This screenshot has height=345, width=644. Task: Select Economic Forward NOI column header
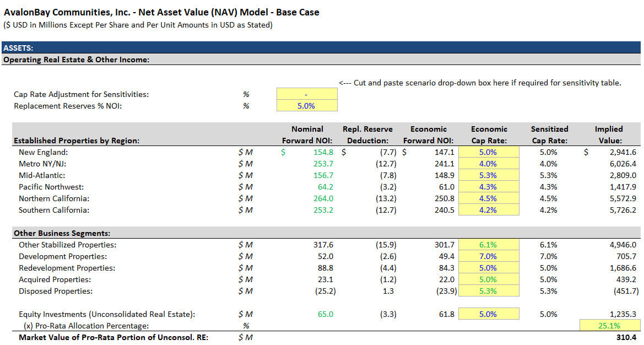click(x=429, y=134)
